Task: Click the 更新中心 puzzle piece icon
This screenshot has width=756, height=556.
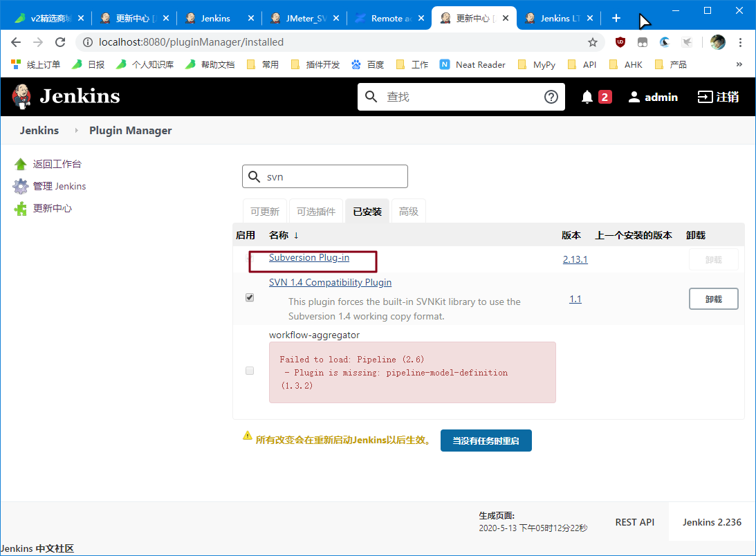Action: [x=20, y=209]
